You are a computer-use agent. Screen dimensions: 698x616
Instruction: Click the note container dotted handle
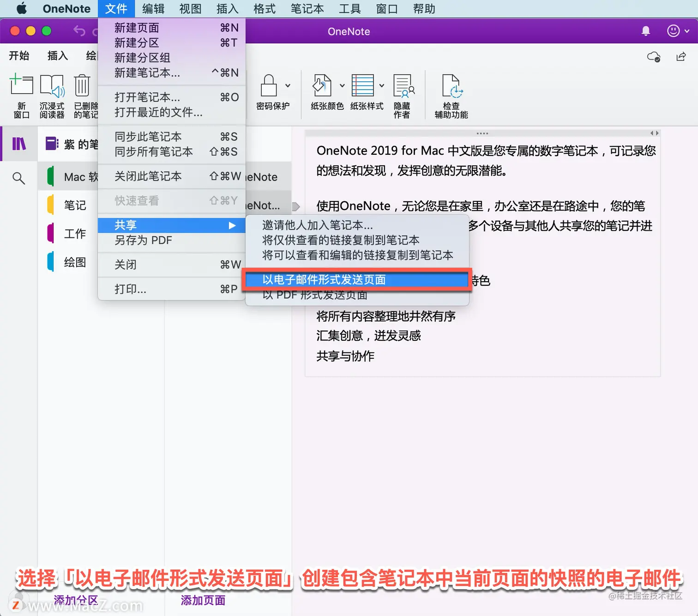pyautogui.click(x=482, y=133)
